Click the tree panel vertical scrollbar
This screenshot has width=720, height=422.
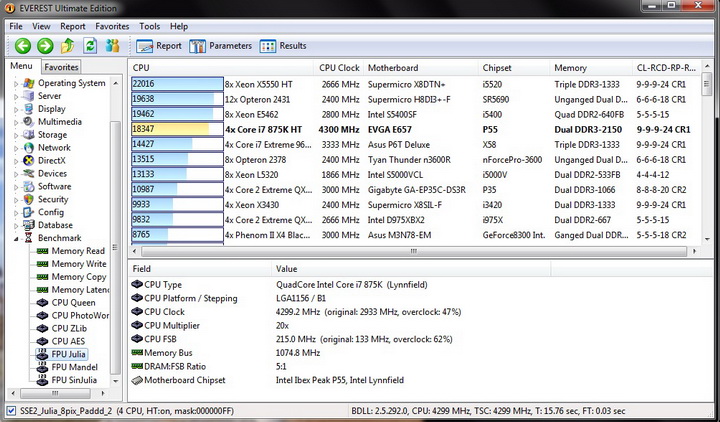point(116,231)
